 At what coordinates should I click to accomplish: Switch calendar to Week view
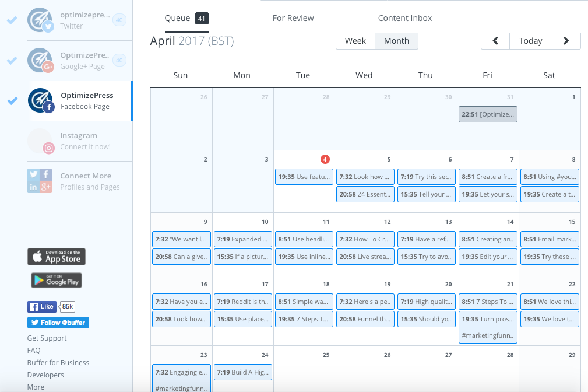[x=355, y=41]
